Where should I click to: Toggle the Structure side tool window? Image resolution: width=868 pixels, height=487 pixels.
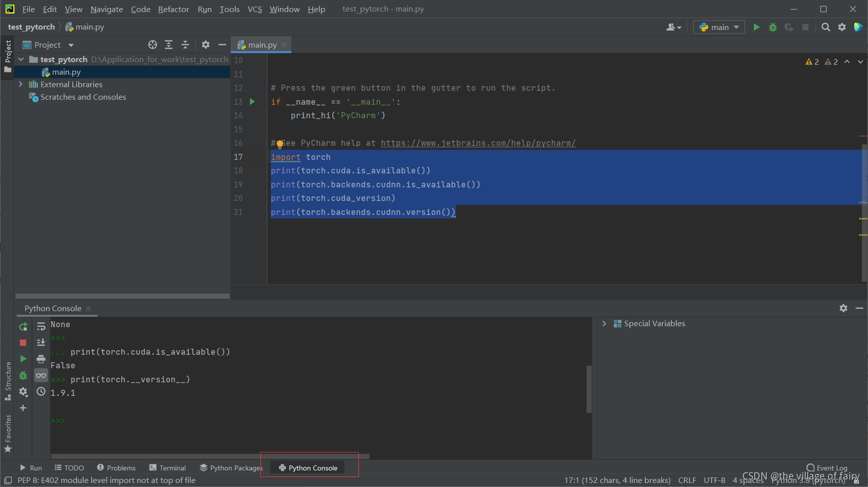click(x=8, y=381)
